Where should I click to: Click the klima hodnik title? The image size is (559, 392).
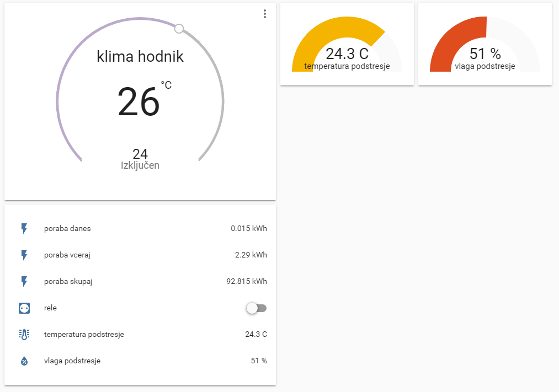[140, 56]
